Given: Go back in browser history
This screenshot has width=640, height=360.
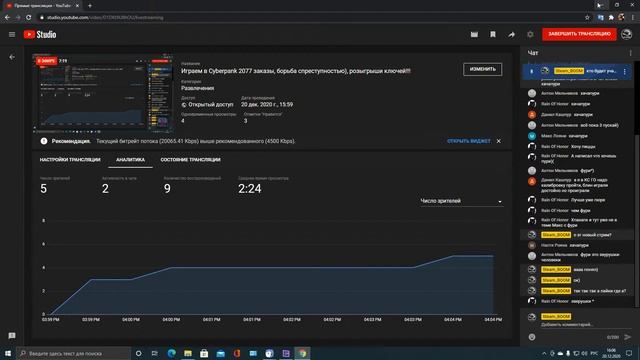Looking at the screenshot, I should coord(7,18).
